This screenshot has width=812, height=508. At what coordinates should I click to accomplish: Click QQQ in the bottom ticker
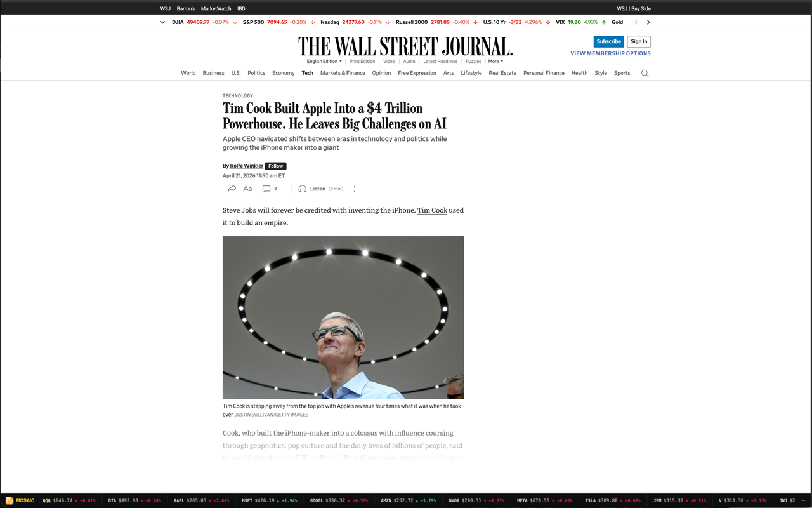tap(69, 500)
